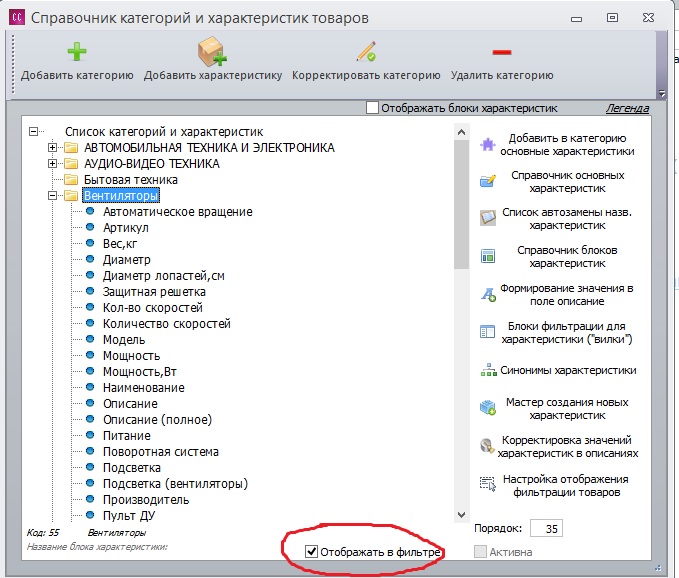
Task: Open the Легенда link
Action: (x=627, y=108)
